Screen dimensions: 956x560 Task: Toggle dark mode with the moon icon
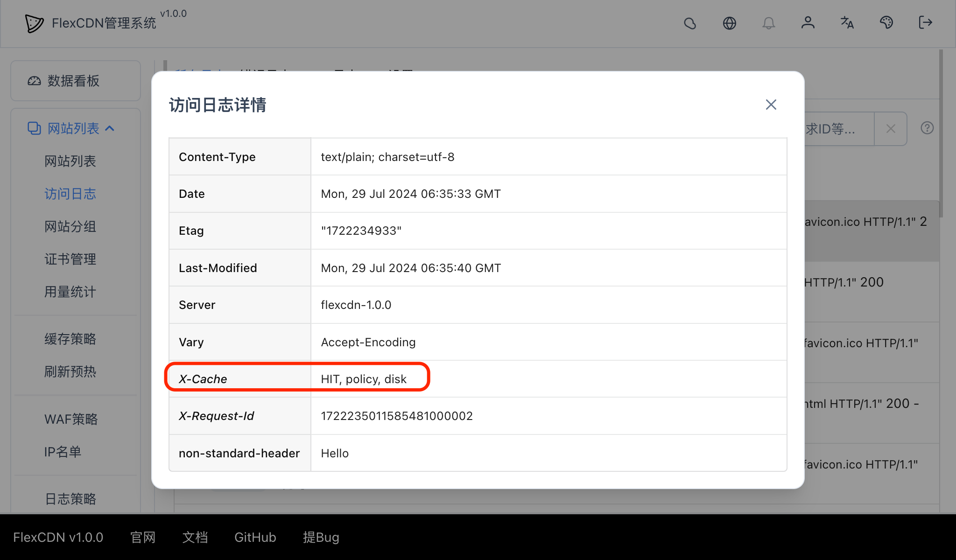click(x=690, y=23)
